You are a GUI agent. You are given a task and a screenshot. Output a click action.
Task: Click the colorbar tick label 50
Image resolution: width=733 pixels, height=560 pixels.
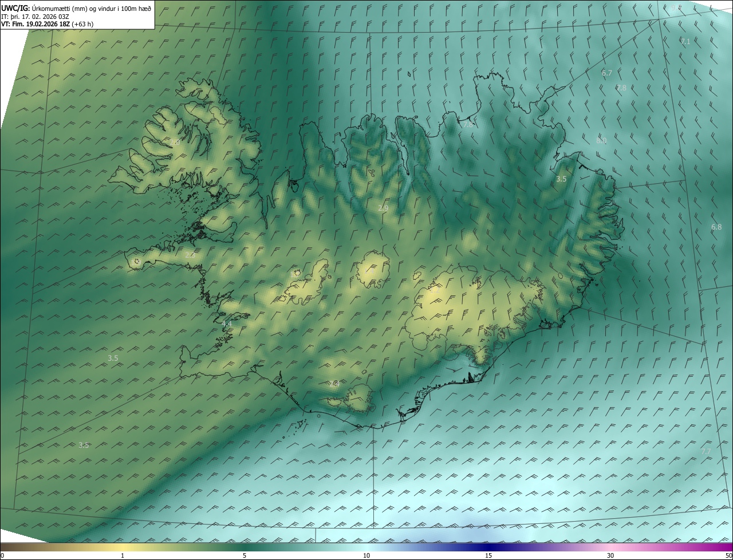click(x=728, y=555)
